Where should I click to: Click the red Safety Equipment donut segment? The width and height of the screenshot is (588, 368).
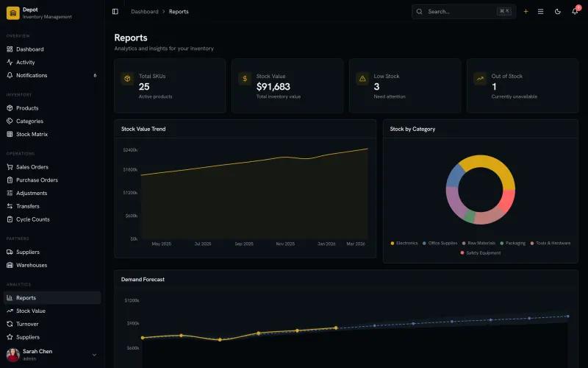pyautogui.click(x=507, y=200)
